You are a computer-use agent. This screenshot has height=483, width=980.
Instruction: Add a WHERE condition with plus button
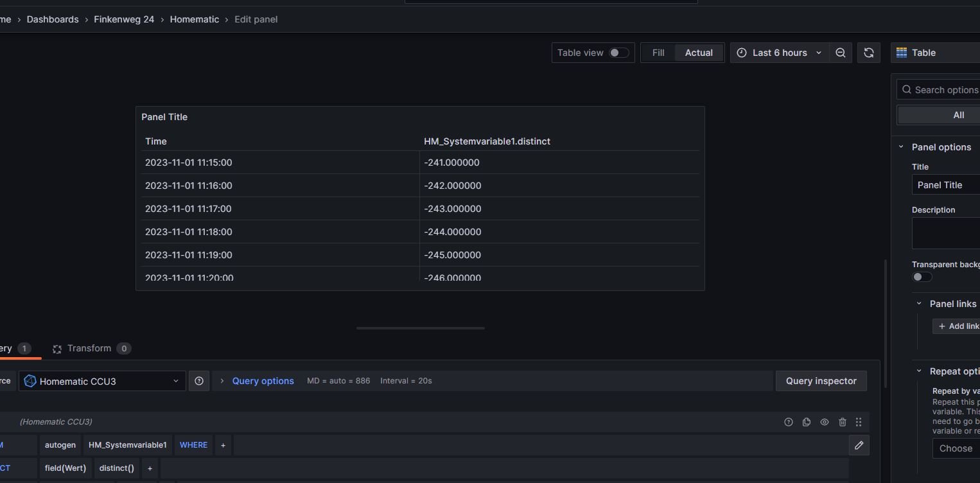[x=223, y=445]
